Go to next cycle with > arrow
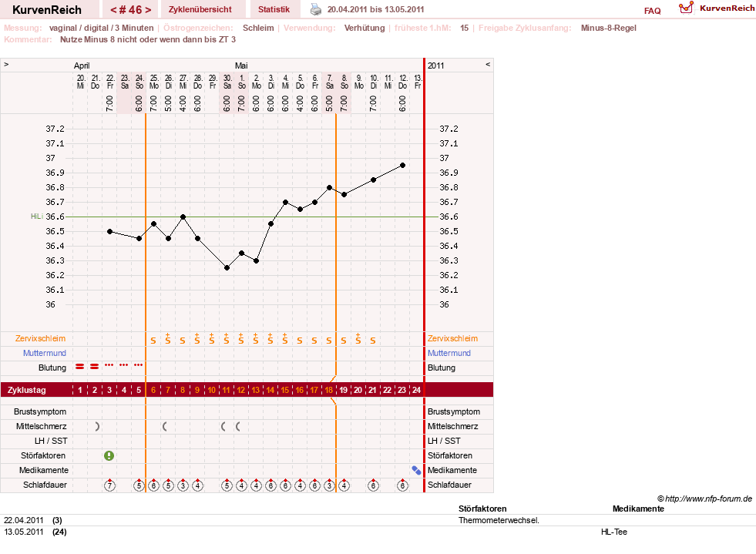The height and width of the screenshot is (554, 756). click(147, 10)
